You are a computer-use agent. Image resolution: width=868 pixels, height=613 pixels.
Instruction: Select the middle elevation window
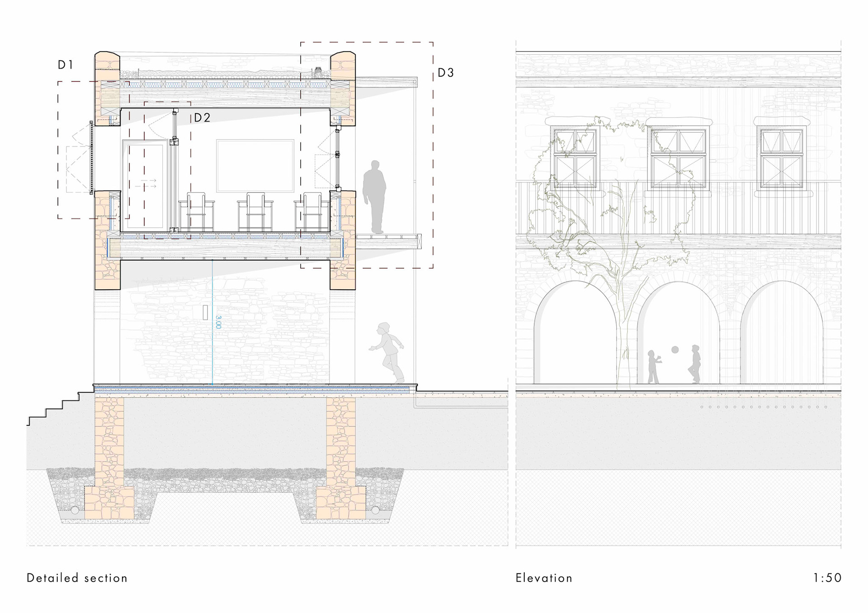pos(678,157)
